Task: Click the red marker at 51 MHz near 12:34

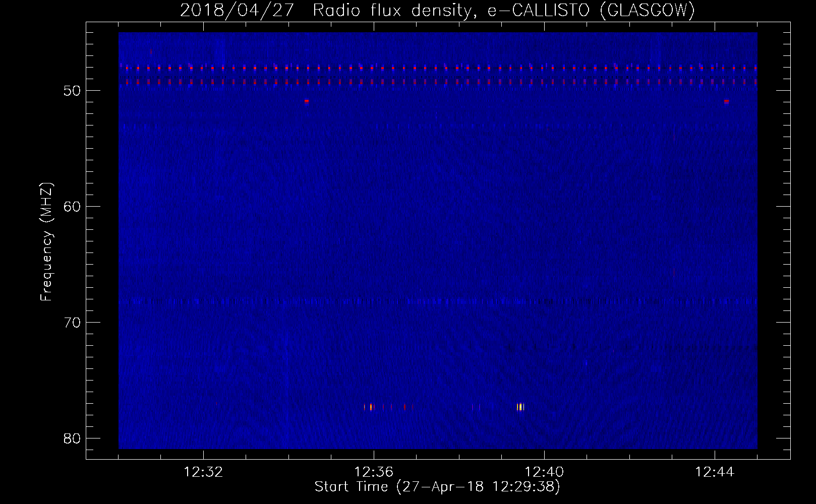Action: 306,101
